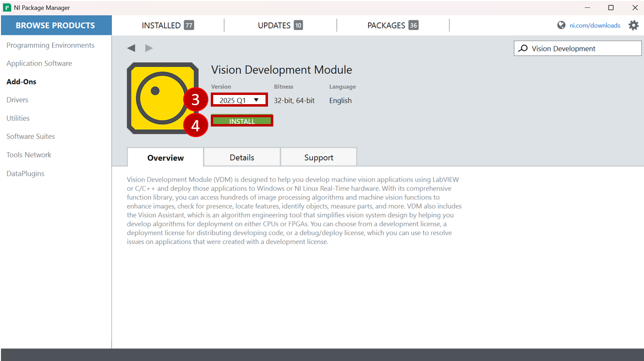
Task: Select Drivers category
Action: [17, 100]
